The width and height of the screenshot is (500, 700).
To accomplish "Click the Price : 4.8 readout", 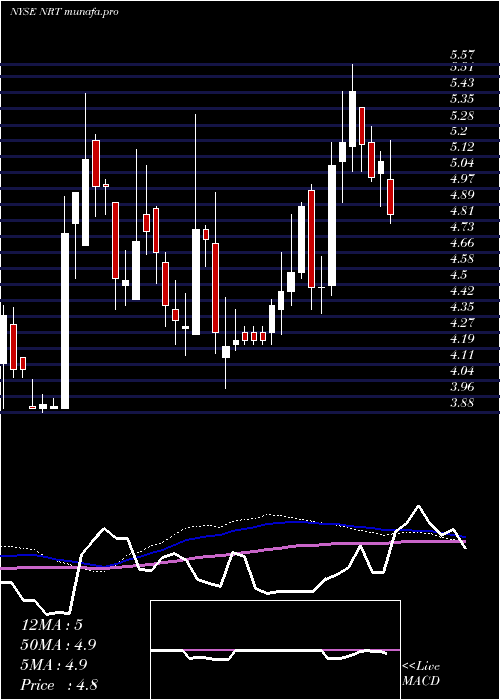I will [59, 685].
